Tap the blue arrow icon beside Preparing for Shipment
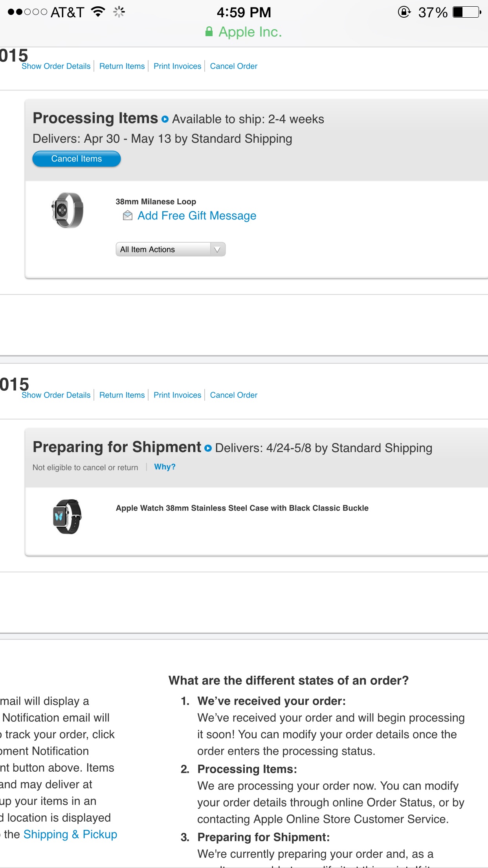This screenshot has width=488, height=868. click(x=208, y=448)
